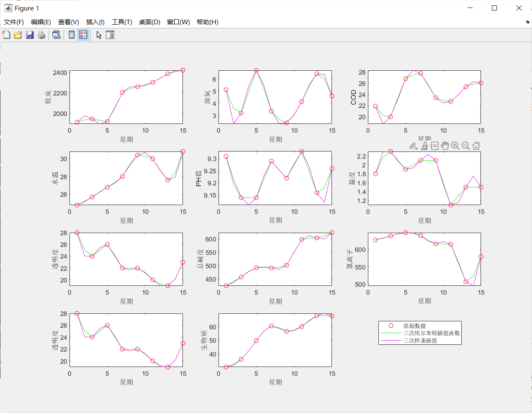Click the 氯离子 y-axis label
Image resolution: width=532 pixels, height=413 pixels.
350,259
